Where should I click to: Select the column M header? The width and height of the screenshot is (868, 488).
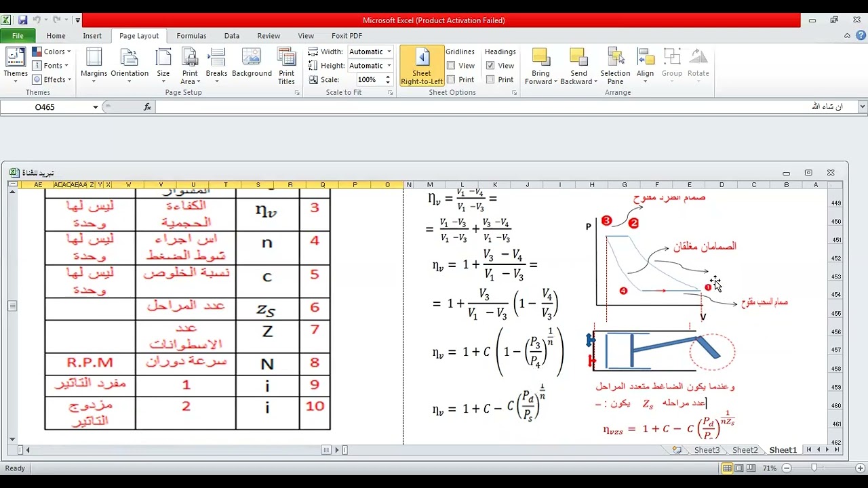coord(430,184)
